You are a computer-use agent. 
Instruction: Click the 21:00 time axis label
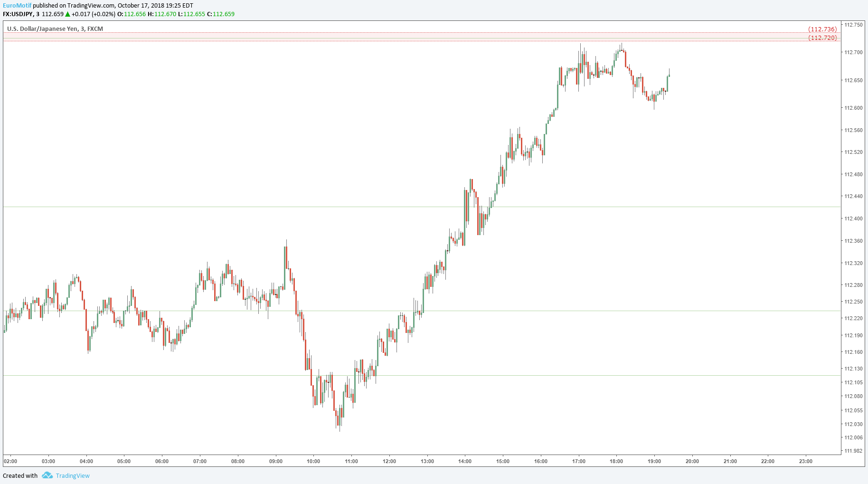point(730,461)
